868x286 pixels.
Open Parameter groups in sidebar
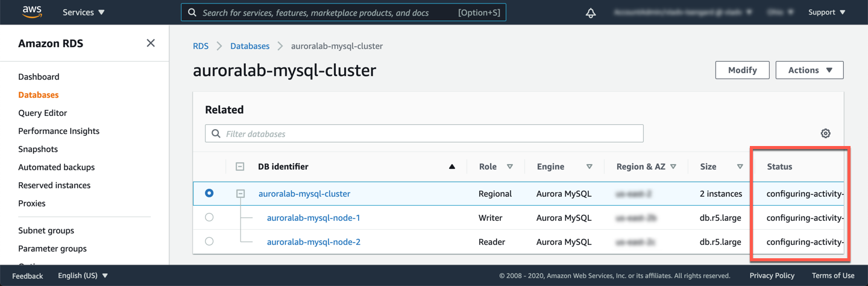coord(52,249)
